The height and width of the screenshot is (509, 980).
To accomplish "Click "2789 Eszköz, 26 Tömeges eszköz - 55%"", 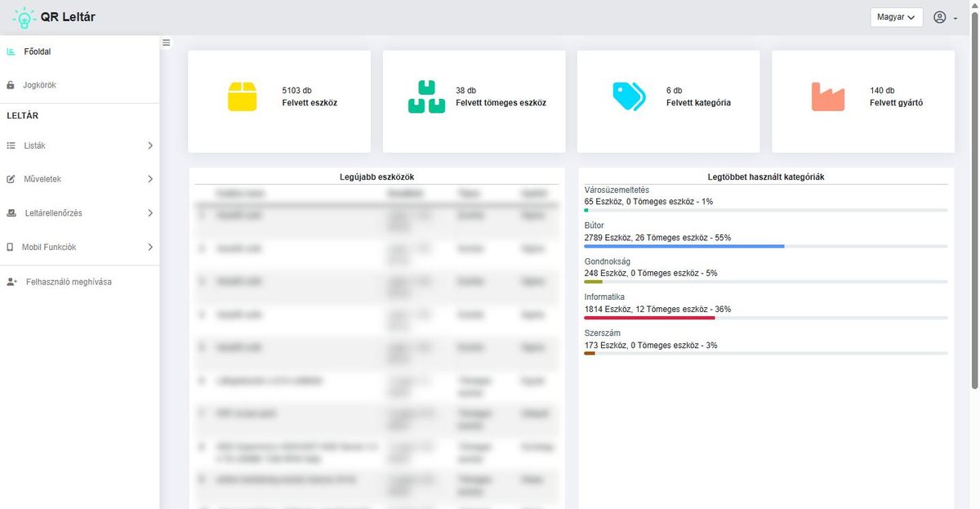I will point(657,238).
